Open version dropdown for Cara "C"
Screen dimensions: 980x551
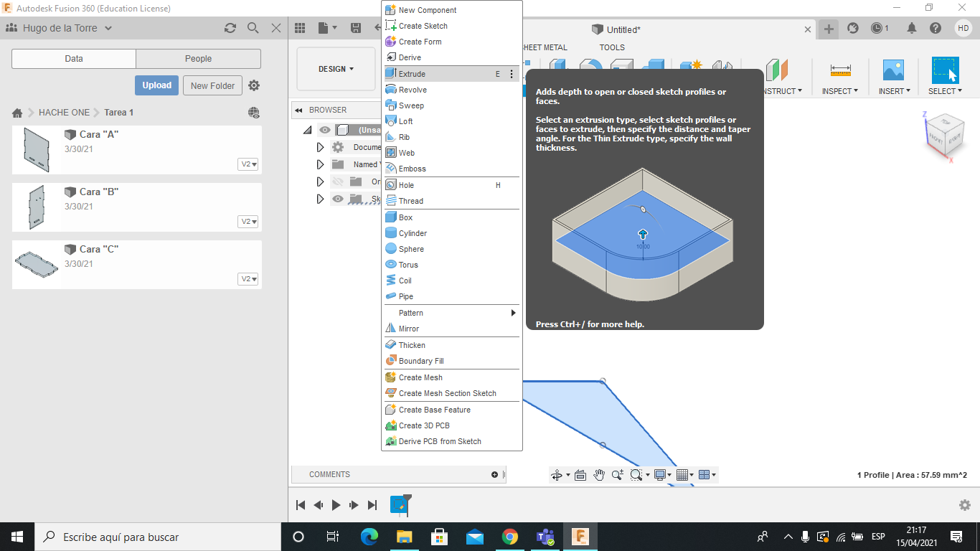click(x=248, y=279)
